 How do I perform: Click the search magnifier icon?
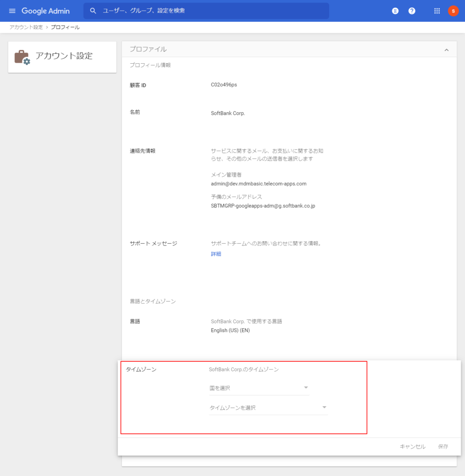point(93,11)
